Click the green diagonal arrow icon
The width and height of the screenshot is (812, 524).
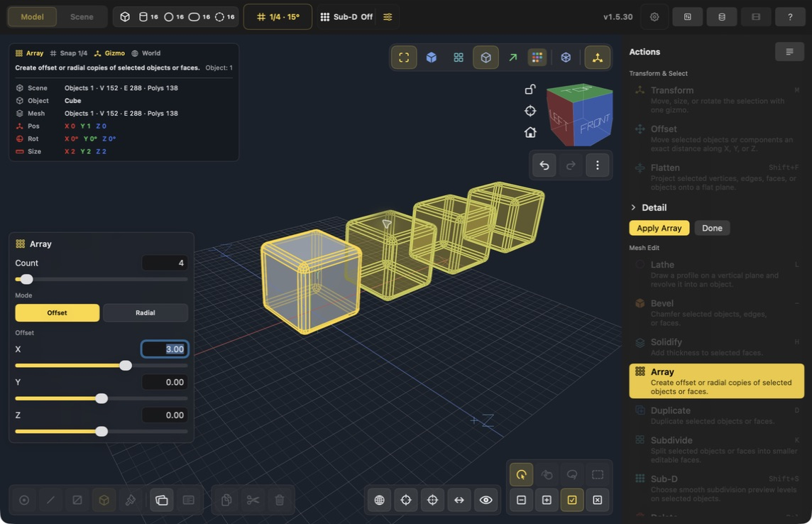click(x=512, y=58)
